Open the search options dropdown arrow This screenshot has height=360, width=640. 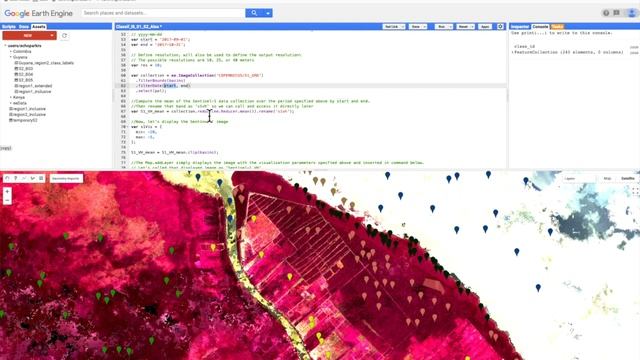pos(268,13)
